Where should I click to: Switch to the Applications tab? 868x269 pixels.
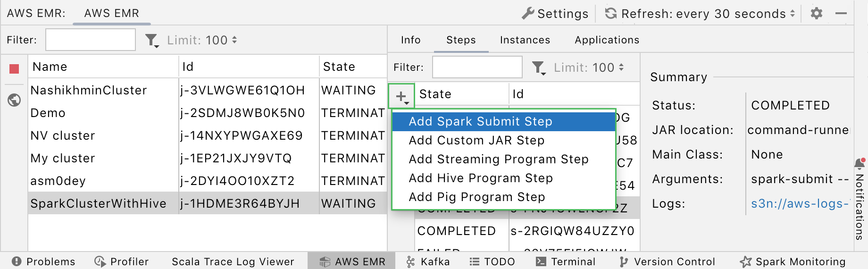click(607, 40)
